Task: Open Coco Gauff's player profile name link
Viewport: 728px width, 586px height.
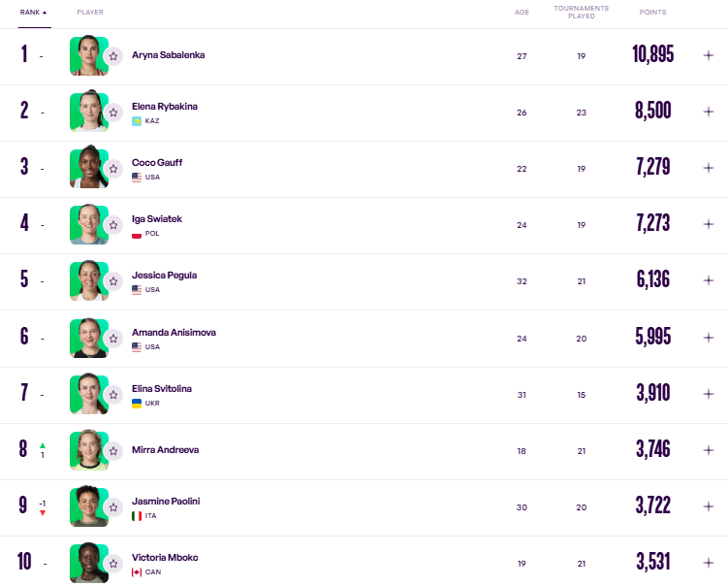Action: [157, 163]
